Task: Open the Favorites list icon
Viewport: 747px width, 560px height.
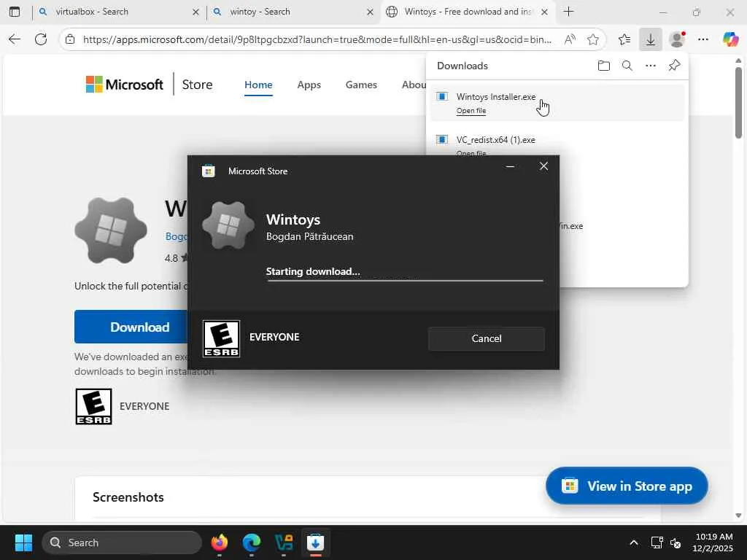Action: [624, 39]
